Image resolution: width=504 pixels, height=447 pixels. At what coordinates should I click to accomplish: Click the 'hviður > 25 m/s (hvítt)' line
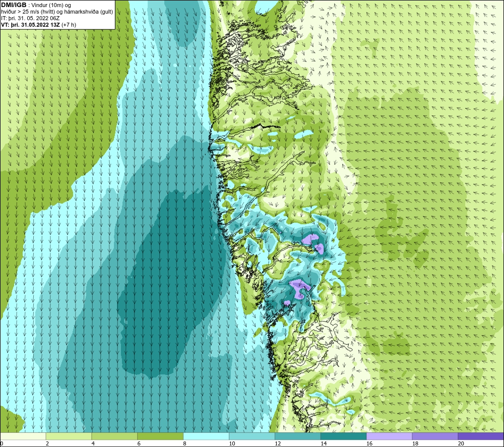pos(28,12)
